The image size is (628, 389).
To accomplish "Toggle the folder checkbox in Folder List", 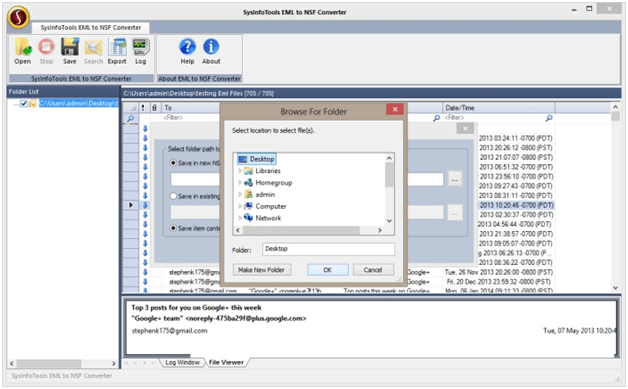I will click(x=24, y=104).
